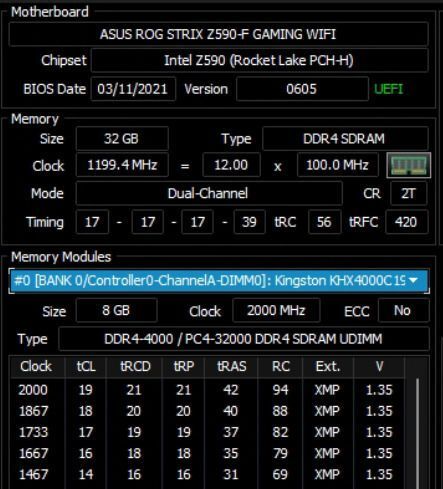Click the BIOS Date value 03/11/2021
Viewport: 443px width, 489px height.
click(x=133, y=89)
